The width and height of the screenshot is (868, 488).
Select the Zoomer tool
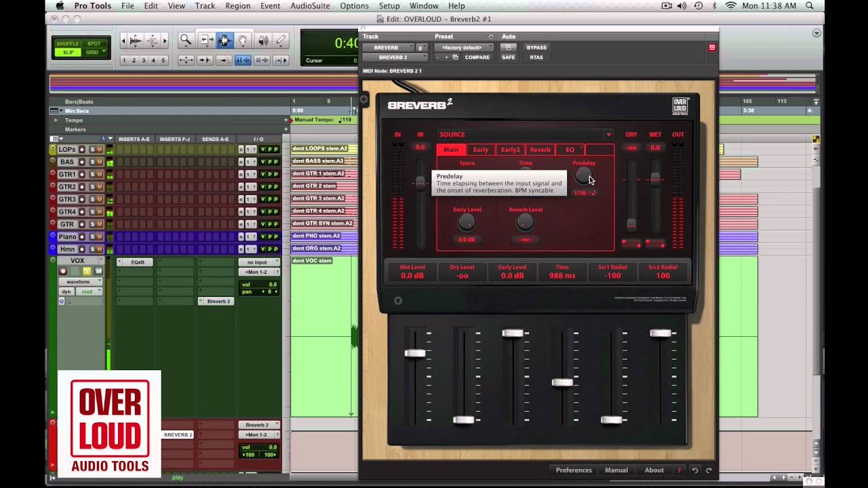185,41
